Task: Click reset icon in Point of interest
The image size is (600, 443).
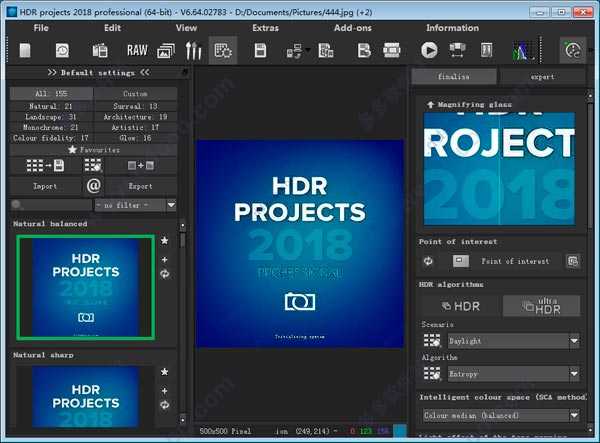Action: pos(428,261)
